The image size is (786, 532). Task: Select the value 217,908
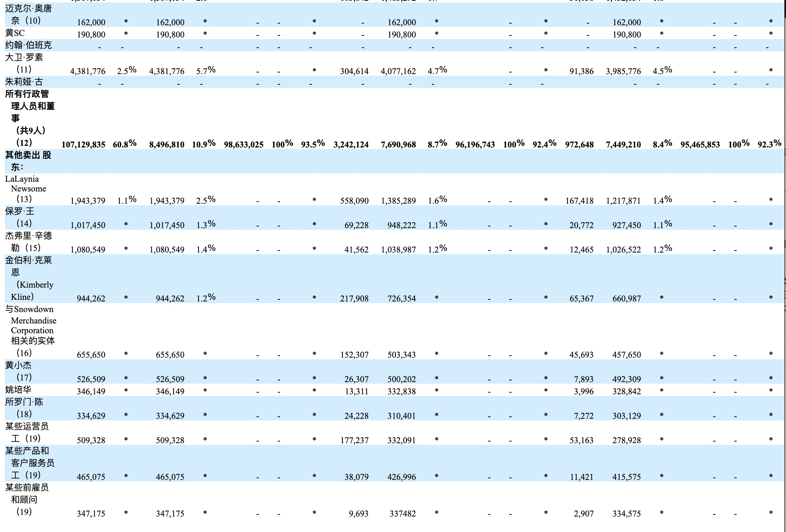click(x=354, y=299)
